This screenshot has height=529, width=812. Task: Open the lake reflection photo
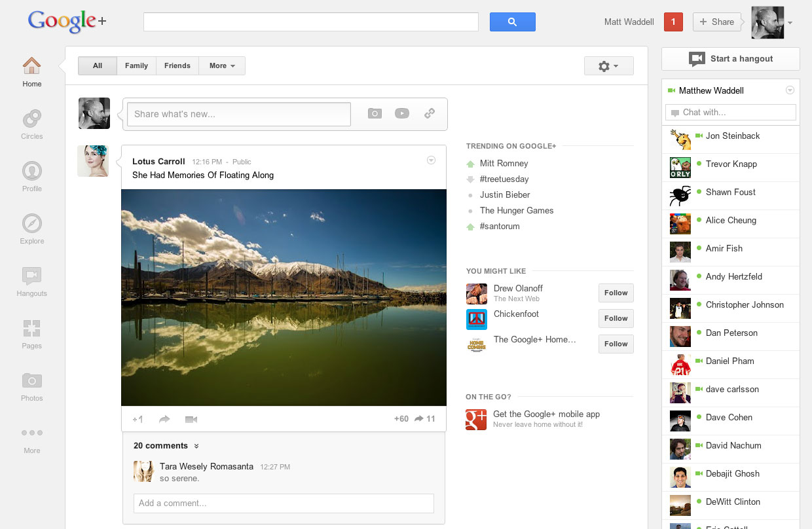coord(284,298)
